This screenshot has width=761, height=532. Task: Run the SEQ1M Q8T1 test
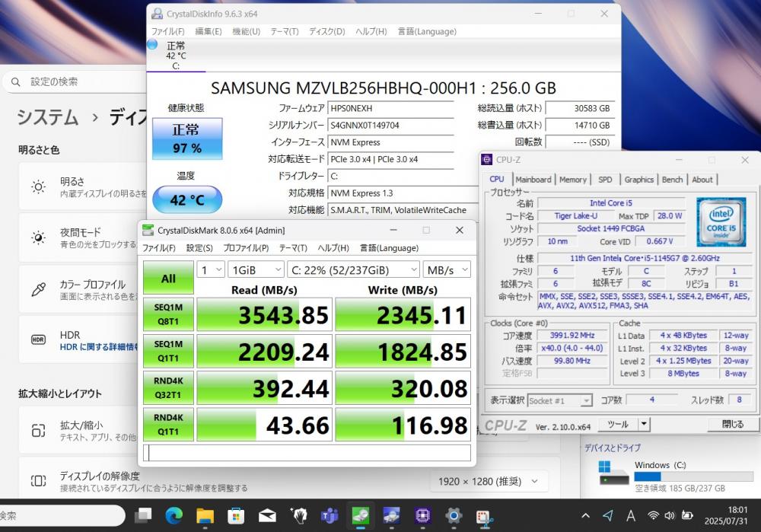(168, 314)
